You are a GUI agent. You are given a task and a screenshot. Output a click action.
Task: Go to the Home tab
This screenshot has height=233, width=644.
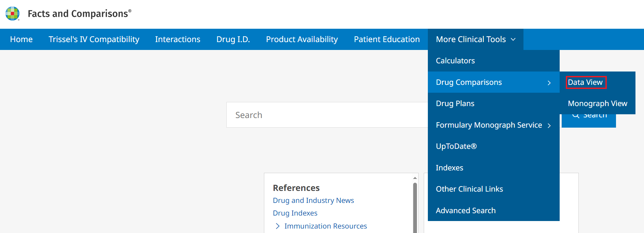(22, 39)
